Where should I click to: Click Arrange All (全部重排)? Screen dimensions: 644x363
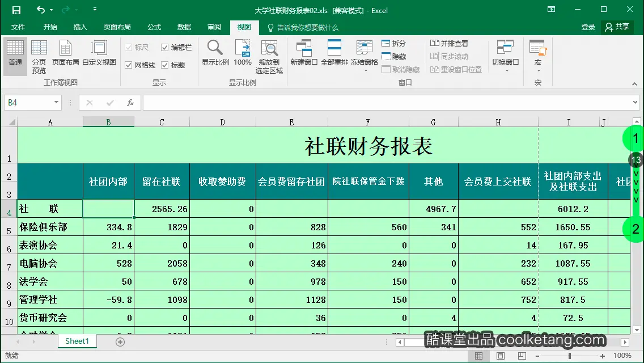(x=334, y=53)
